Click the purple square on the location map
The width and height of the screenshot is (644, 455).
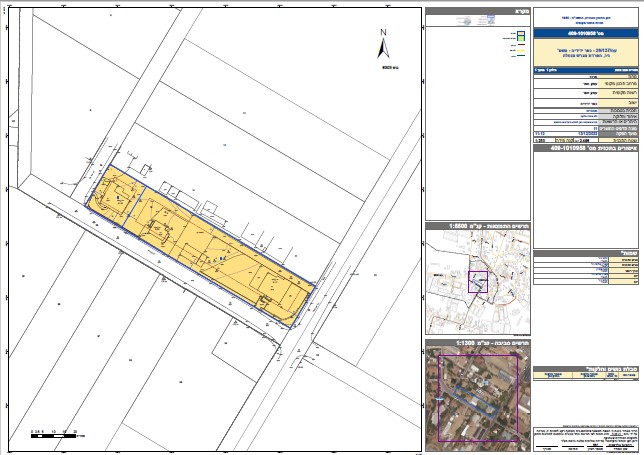coord(477,283)
